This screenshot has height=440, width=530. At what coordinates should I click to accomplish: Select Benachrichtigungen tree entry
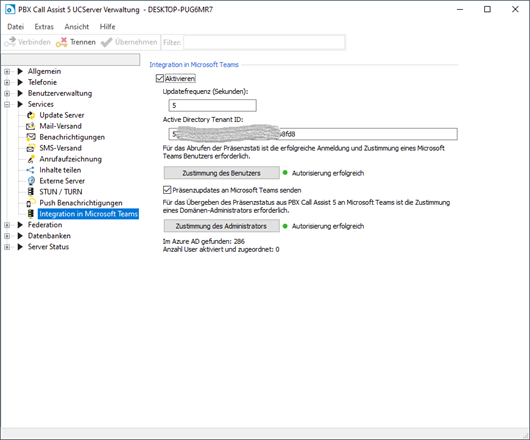(x=72, y=137)
